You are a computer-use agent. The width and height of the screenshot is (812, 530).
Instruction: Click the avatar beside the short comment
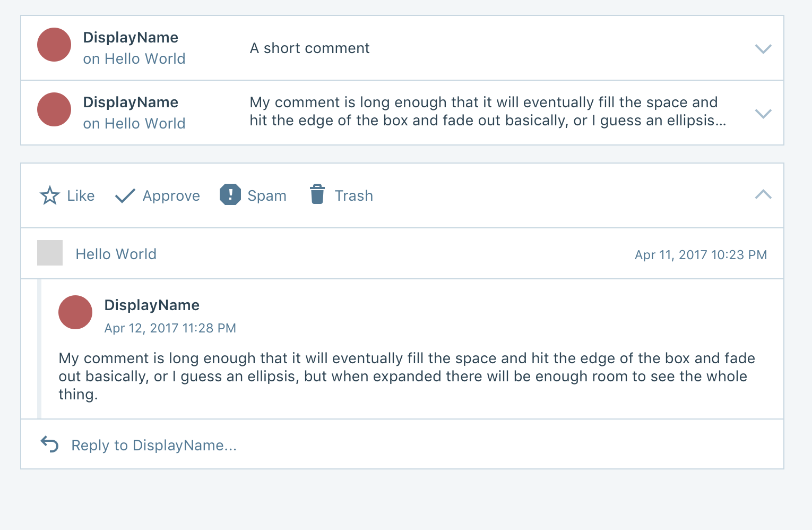(54, 45)
